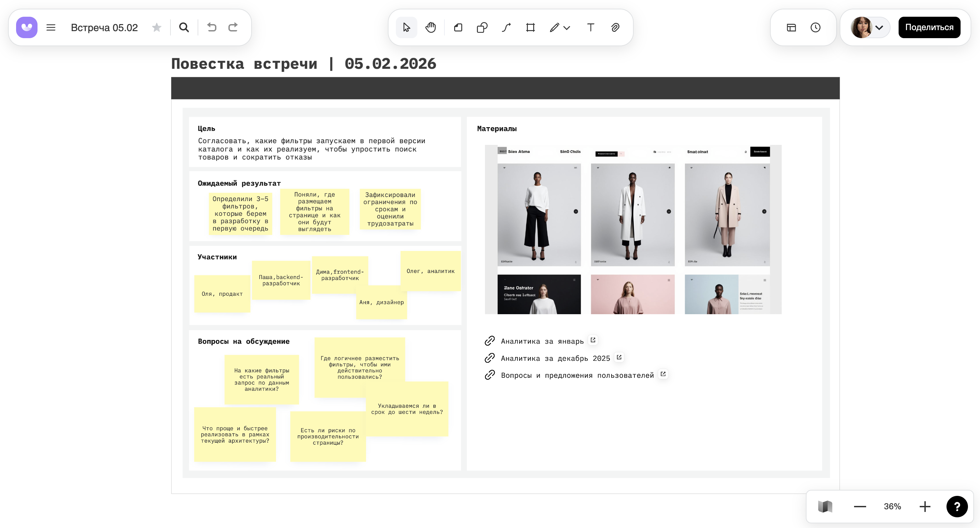Select the hand pan tool
The image size is (980, 528).
coord(431,27)
